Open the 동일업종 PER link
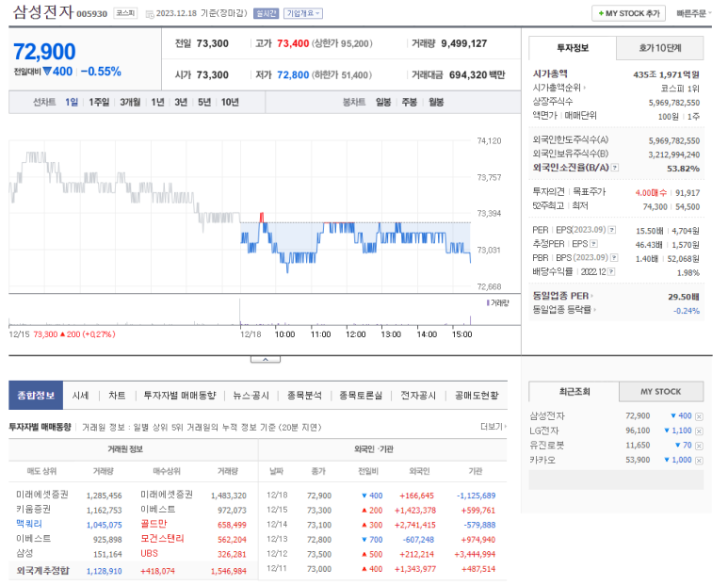 click(x=562, y=296)
